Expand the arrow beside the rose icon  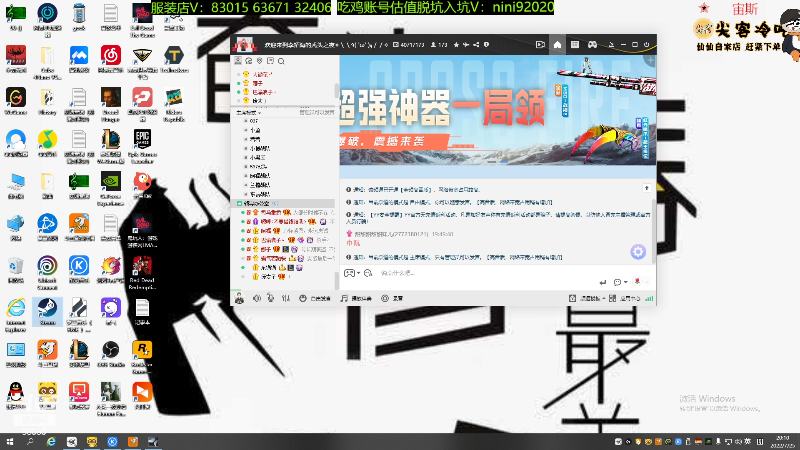click(x=647, y=282)
